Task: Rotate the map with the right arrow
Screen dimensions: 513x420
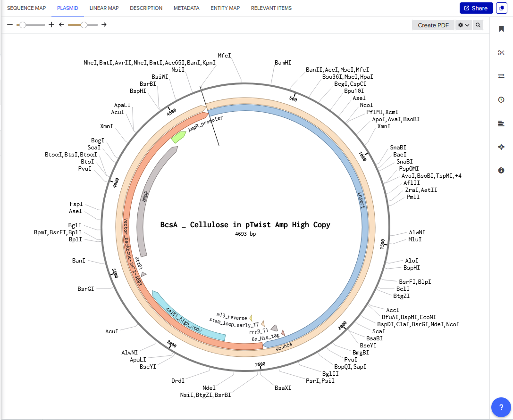Action: pyautogui.click(x=104, y=25)
